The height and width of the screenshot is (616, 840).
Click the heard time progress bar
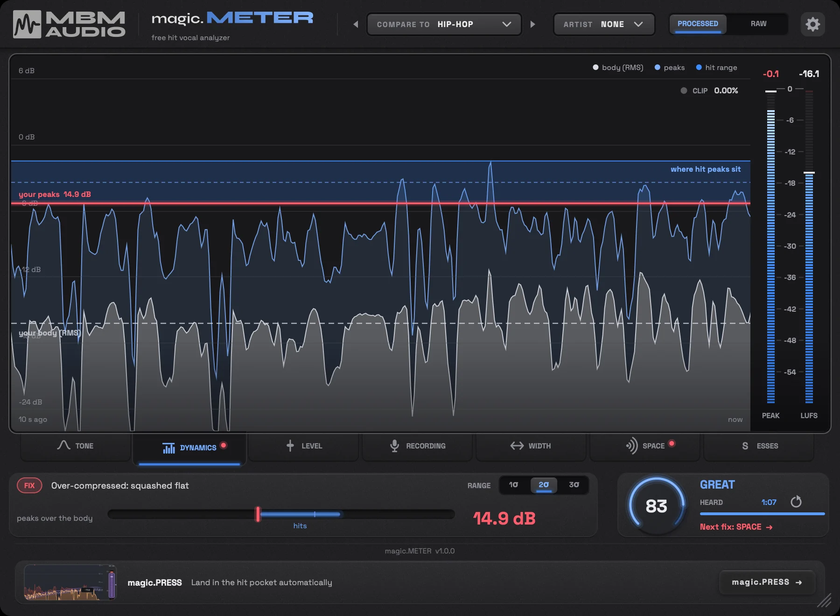762,514
